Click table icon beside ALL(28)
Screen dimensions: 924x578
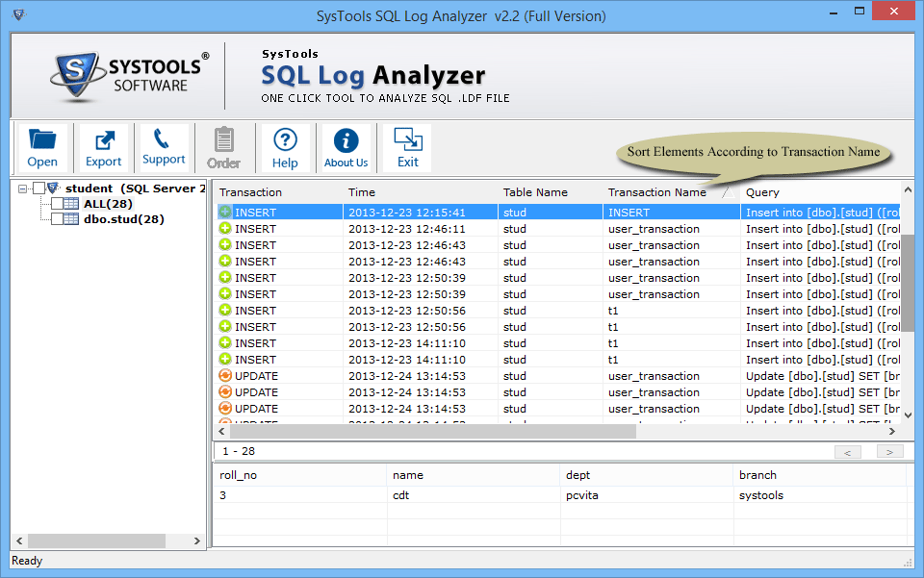[x=71, y=204]
